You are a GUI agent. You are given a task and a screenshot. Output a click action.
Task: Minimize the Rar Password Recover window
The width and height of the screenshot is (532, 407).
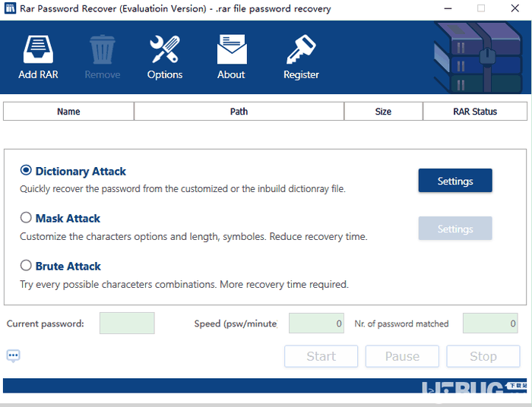point(448,8)
